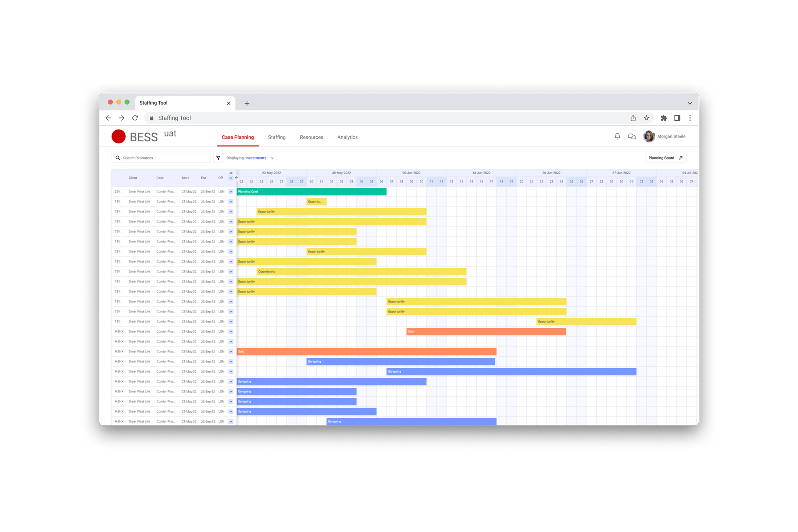Switch to the Staffing tab
The width and height of the screenshot is (798, 532).
pyautogui.click(x=276, y=138)
